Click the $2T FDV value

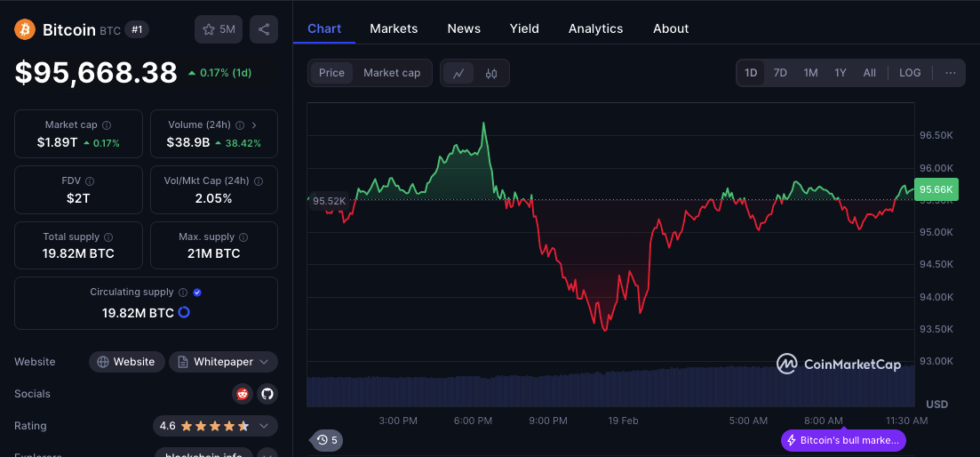[79, 198]
